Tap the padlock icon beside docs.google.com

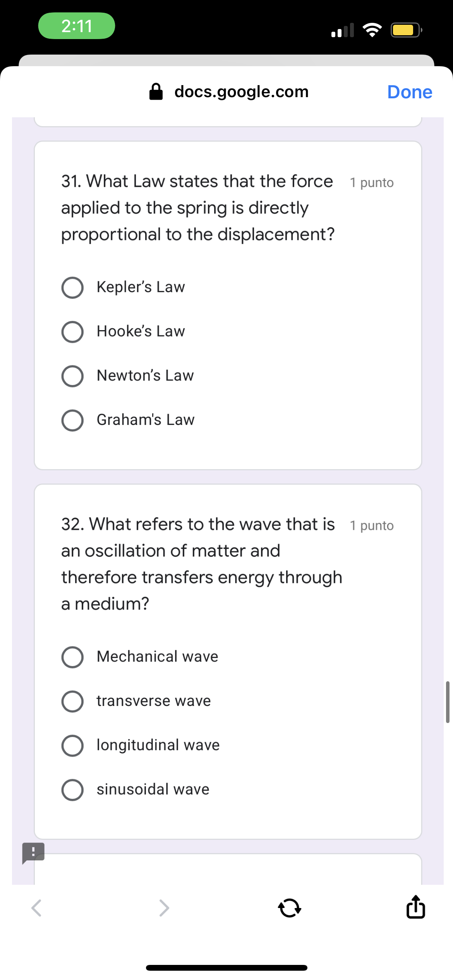pyautogui.click(x=156, y=91)
